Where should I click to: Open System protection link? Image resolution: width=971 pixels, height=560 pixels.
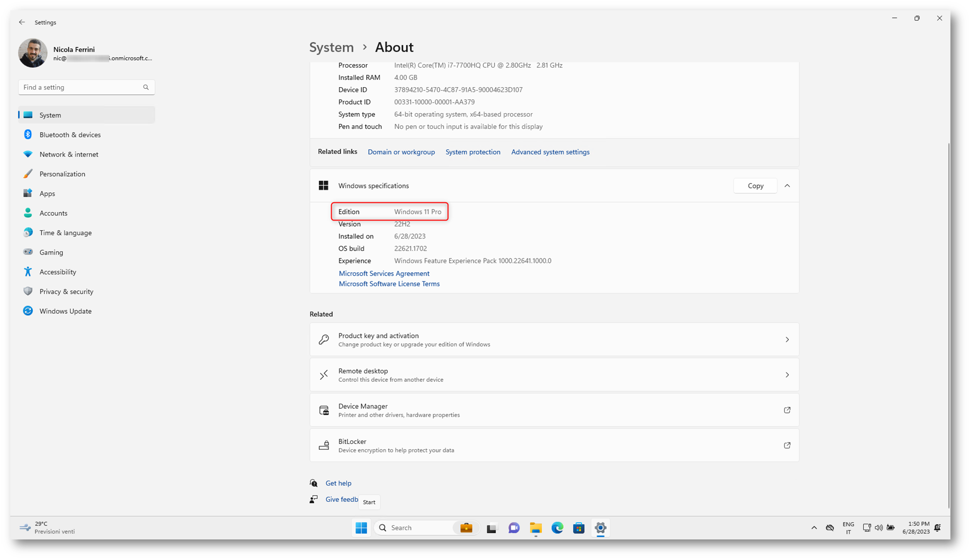(x=473, y=152)
